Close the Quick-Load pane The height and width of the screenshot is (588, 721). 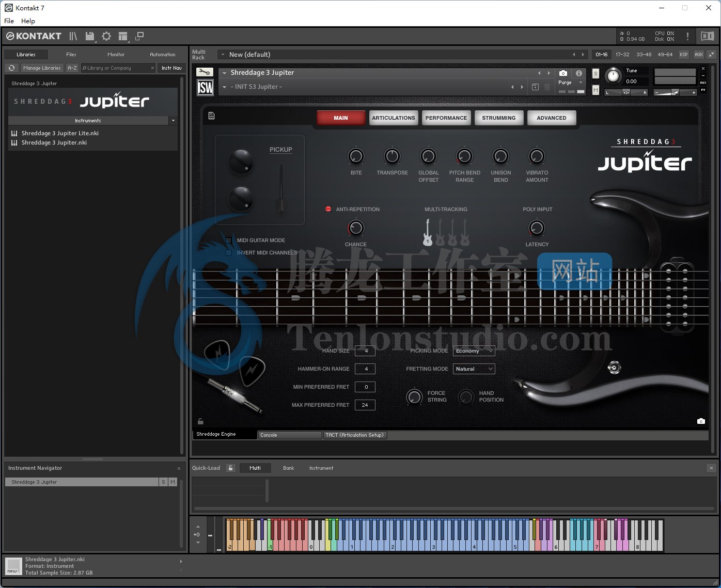(x=711, y=468)
